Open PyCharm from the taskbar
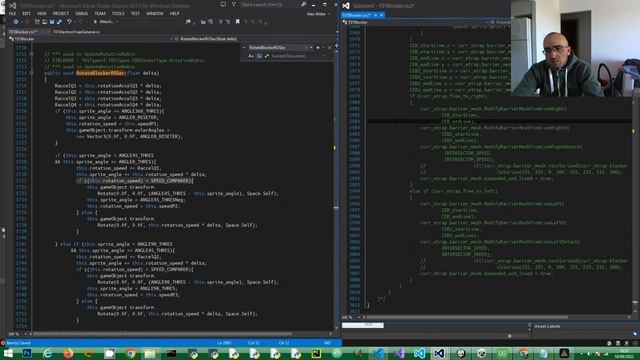This screenshot has height=360, width=640. pyautogui.click(x=316, y=353)
